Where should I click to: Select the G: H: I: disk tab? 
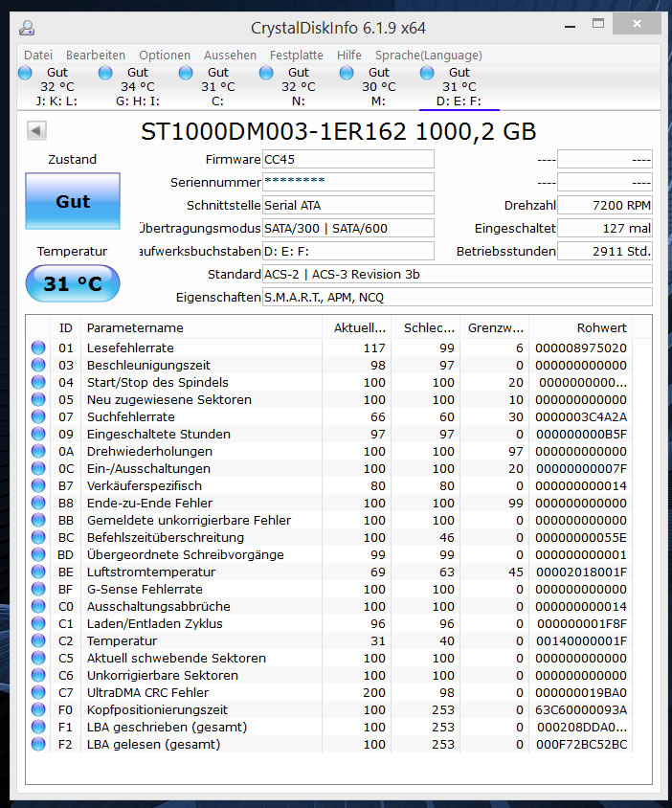pos(138,86)
